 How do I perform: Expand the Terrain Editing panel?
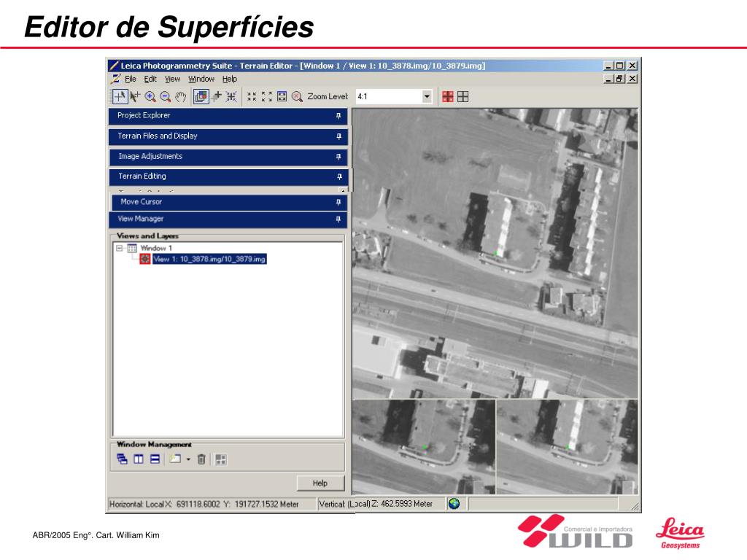(x=228, y=176)
